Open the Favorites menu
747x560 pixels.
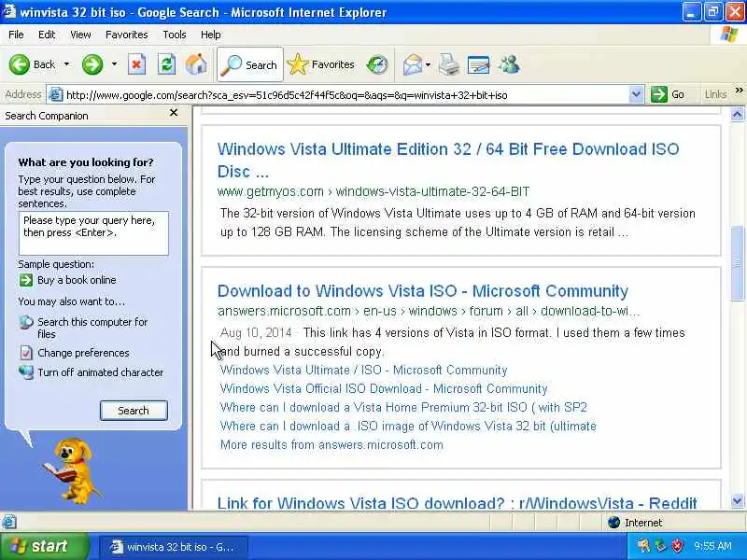(127, 35)
